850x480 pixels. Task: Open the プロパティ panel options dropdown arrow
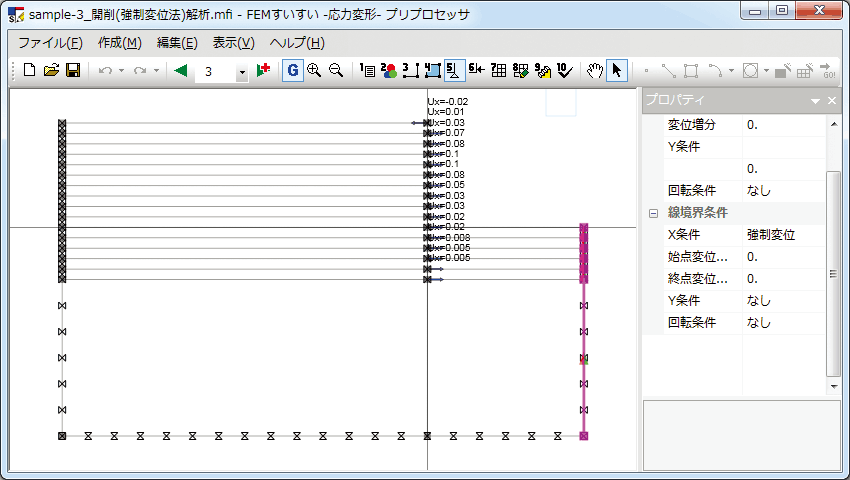tap(815, 101)
